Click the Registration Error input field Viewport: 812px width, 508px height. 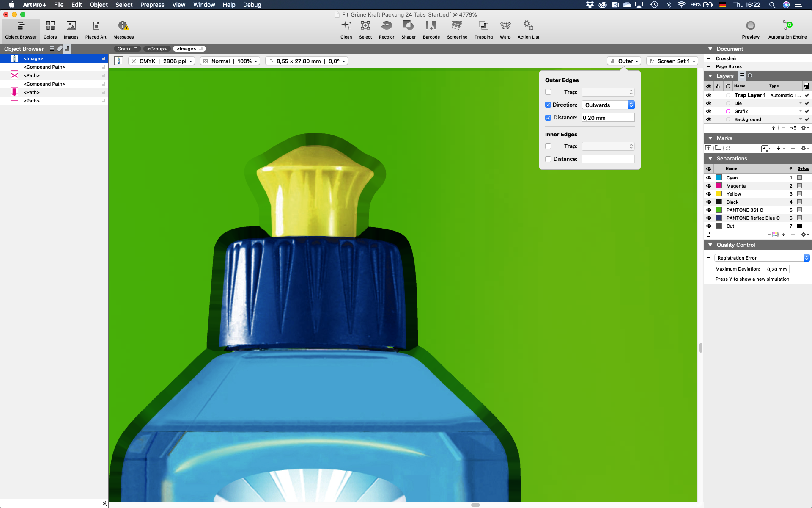(760, 257)
